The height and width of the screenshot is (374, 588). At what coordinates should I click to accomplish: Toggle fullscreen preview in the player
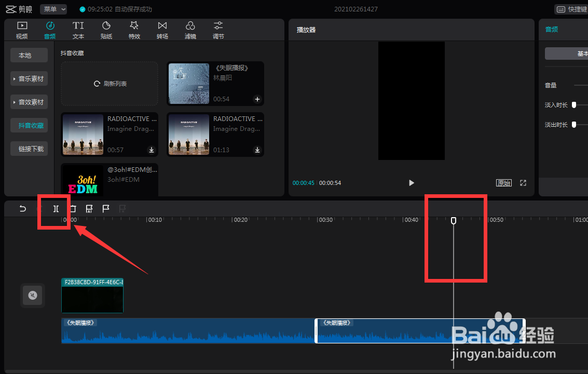(x=523, y=183)
